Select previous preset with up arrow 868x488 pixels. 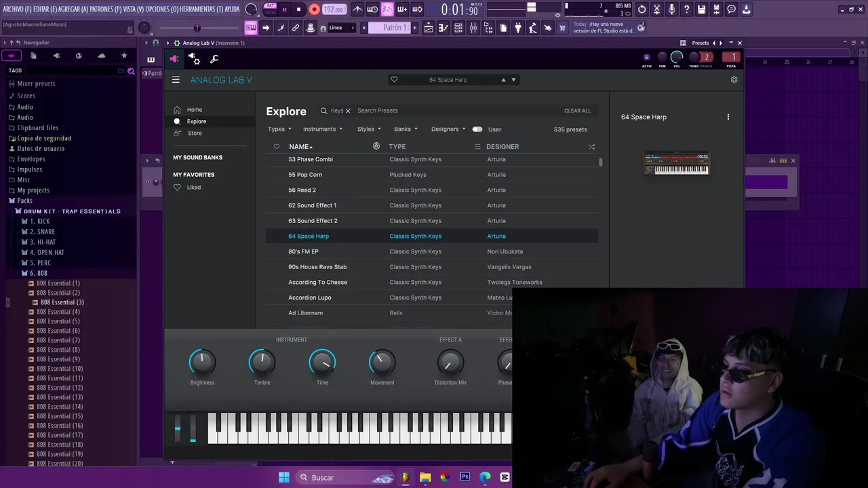(503, 80)
